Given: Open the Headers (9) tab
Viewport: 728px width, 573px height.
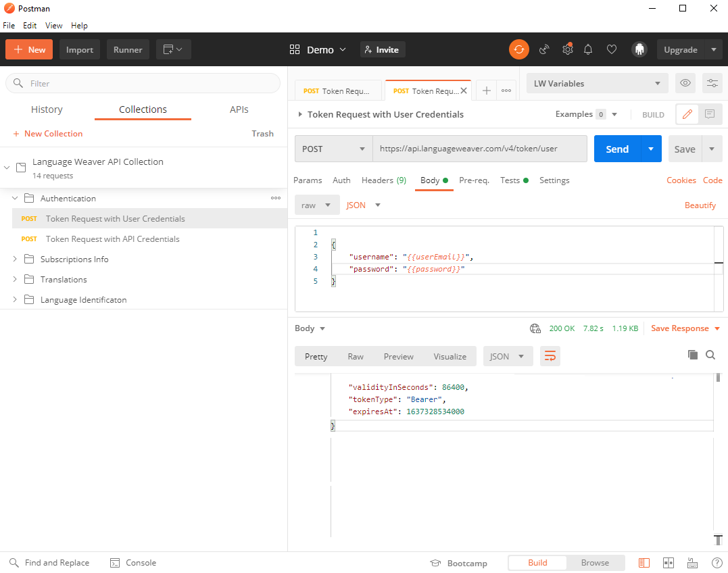Looking at the screenshot, I should point(383,180).
